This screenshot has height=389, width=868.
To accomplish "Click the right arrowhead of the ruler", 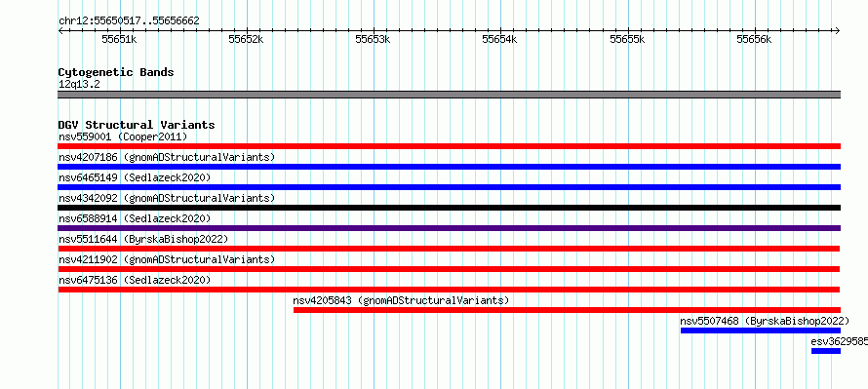I will pyautogui.click(x=838, y=31).
